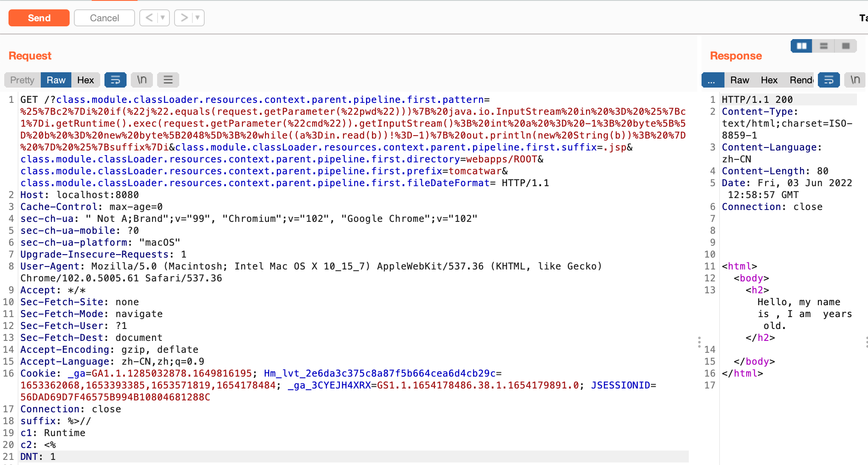Click the Response panel heading
Viewport: 868px width, 465px height.
point(736,56)
